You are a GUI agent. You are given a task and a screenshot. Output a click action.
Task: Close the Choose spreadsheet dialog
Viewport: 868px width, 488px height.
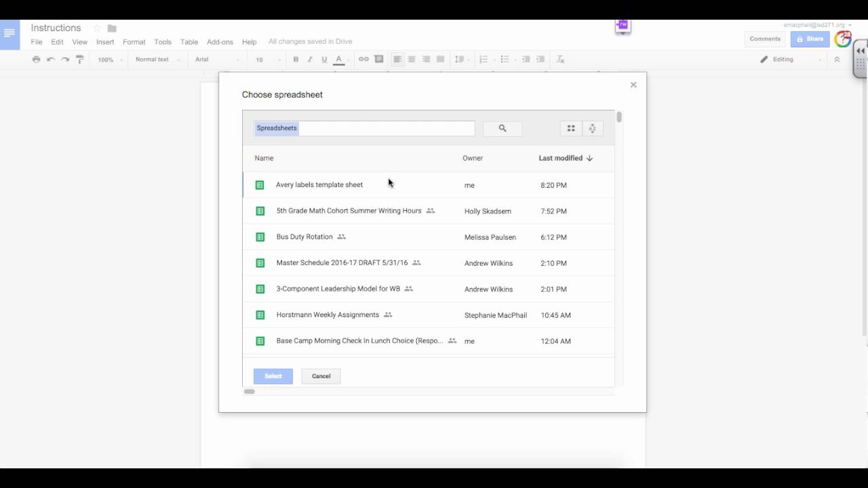633,85
